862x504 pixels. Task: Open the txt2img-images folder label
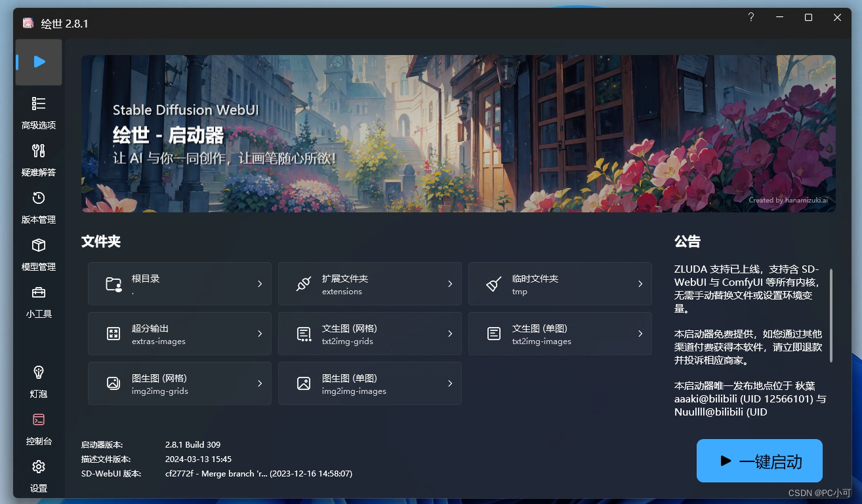point(541,341)
